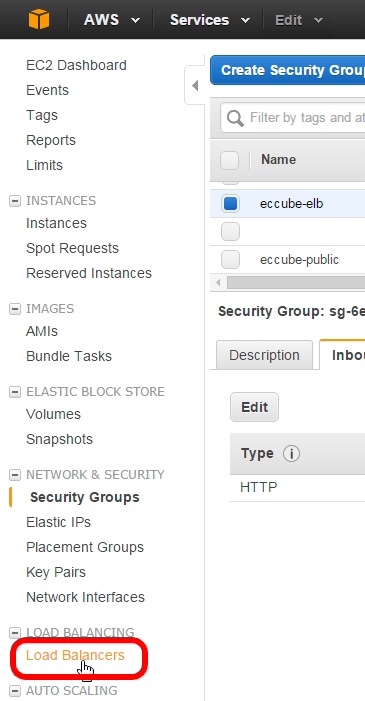Collapse the sidebar with arrow handle
365x701 pixels.
(x=195, y=85)
